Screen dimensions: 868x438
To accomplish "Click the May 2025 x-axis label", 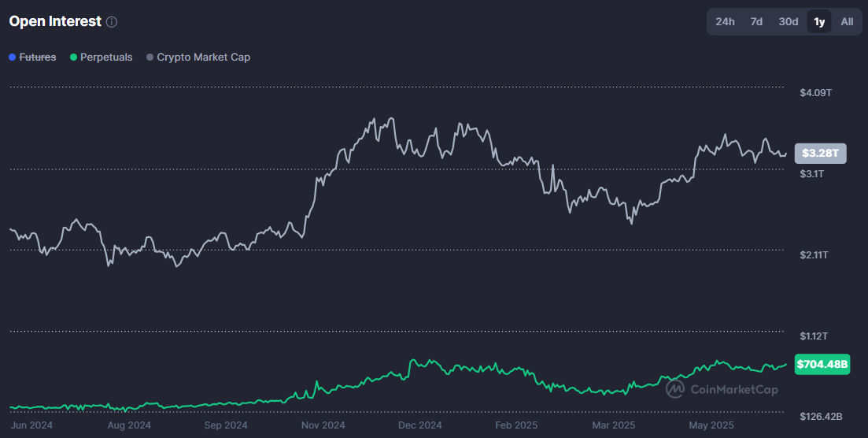I will click(x=711, y=425).
